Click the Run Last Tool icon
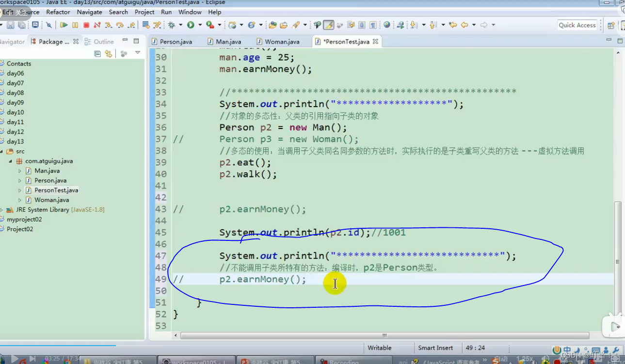Image resolution: width=625 pixels, height=364 pixels. 210,25
